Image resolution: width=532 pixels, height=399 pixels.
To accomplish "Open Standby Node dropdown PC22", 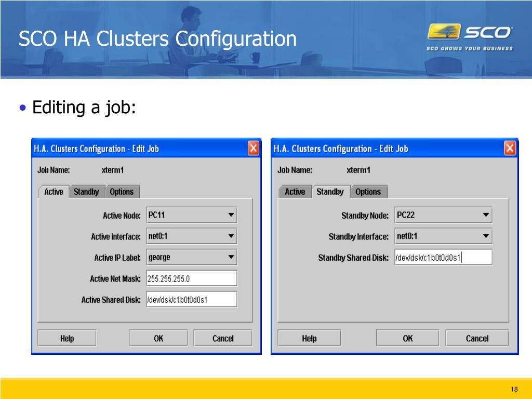I will pos(444,215).
